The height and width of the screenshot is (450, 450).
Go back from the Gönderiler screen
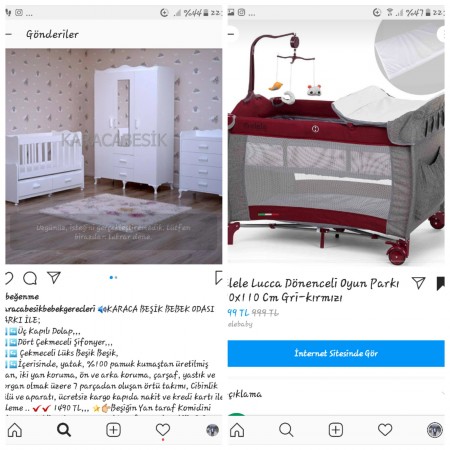click(9, 34)
